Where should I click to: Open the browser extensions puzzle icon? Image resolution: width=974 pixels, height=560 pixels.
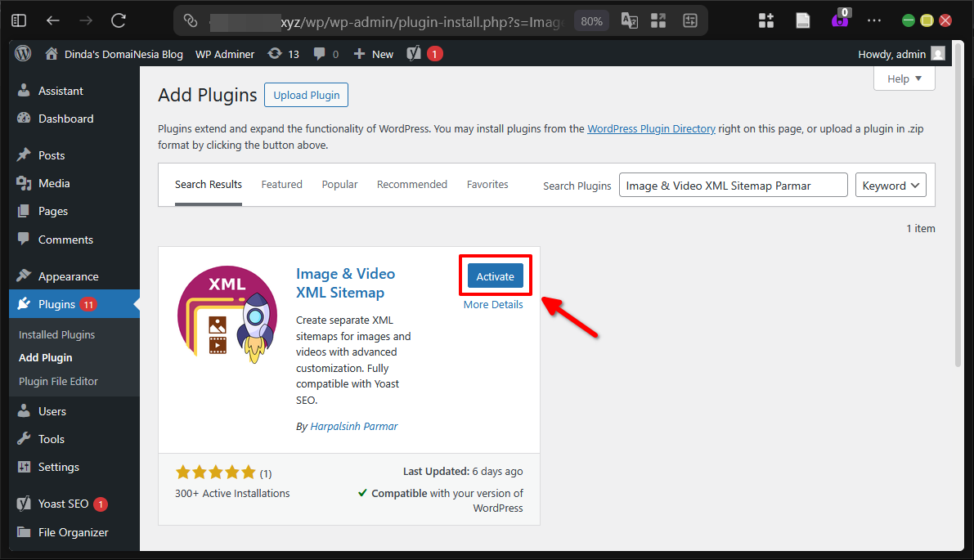766,20
